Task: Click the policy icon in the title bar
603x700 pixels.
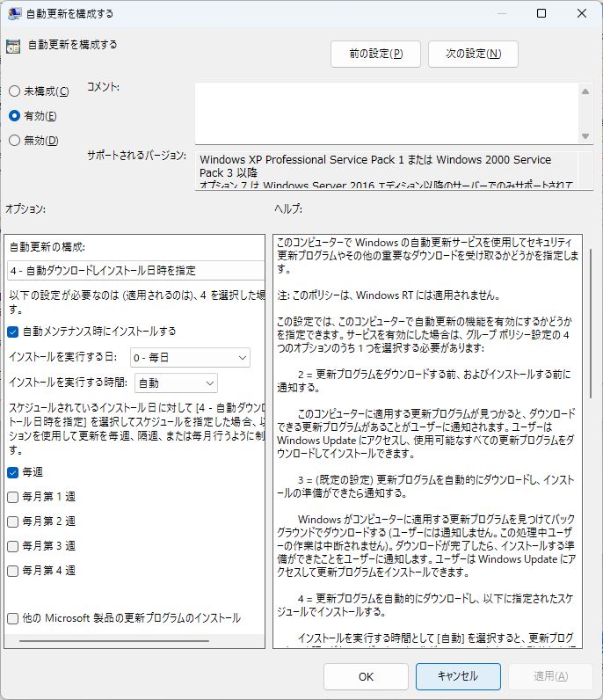Action: click(14, 14)
